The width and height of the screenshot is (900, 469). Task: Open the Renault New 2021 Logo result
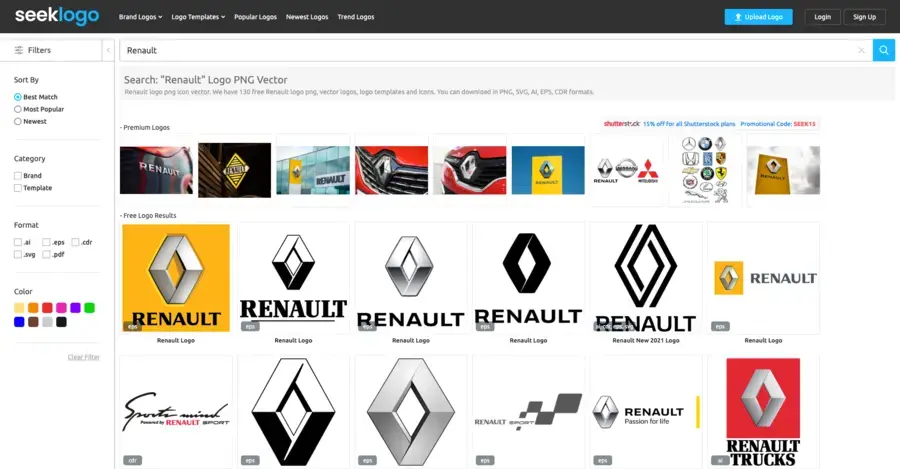click(646, 278)
